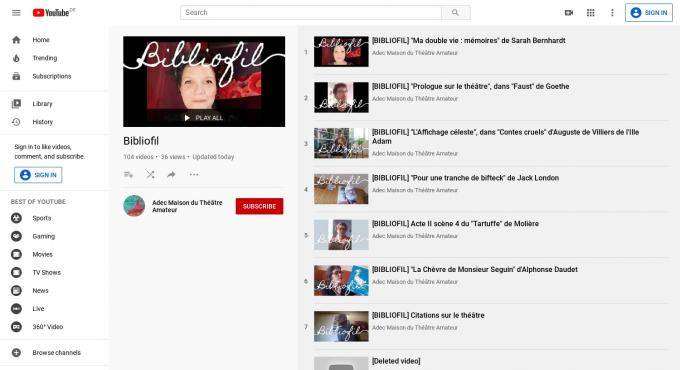The width and height of the screenshot is (680, 370).
Task: Focus the Search input field
Action: click(x=311, y=13)
